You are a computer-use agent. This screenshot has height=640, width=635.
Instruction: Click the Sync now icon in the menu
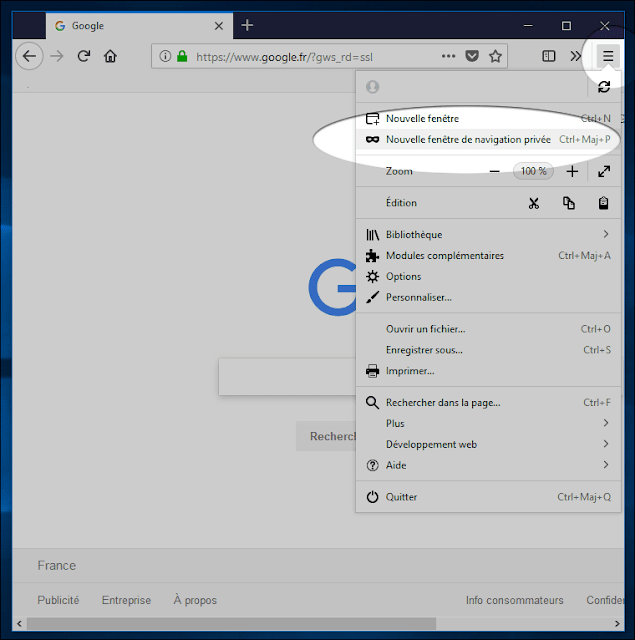point(604,87)
